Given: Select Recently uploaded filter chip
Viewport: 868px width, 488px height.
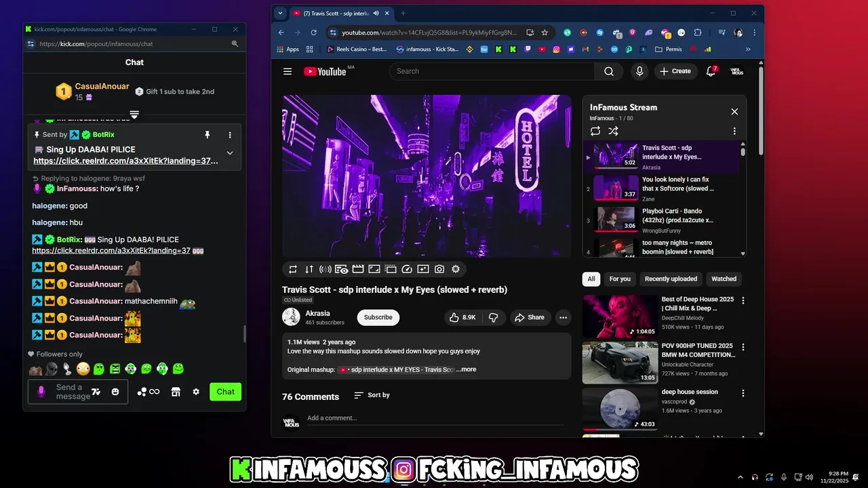Looking at the screenshot, I should click(671, 279).
